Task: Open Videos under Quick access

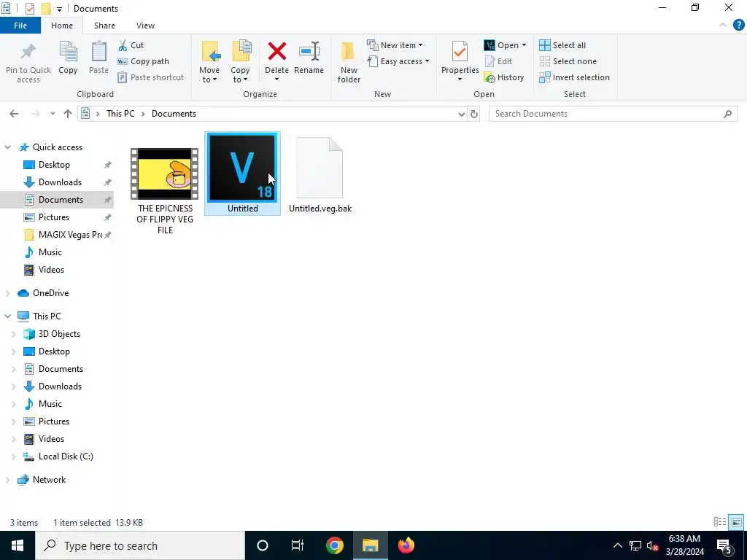Action: (x=51, y=270)
